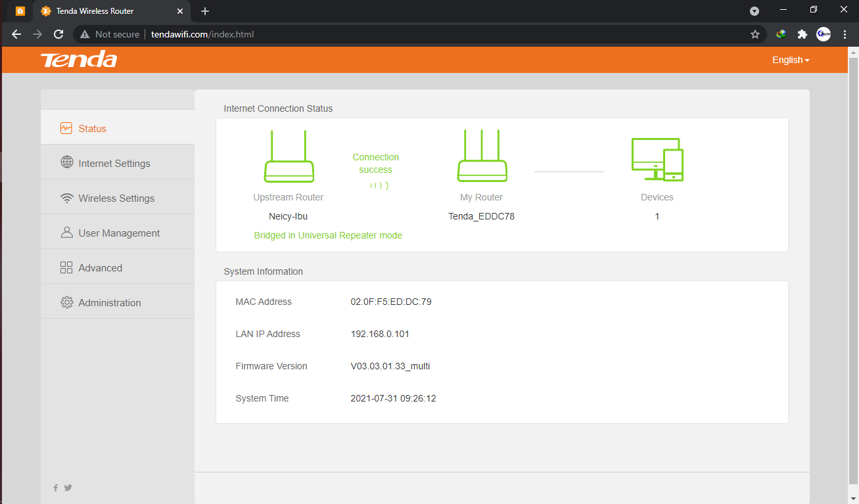The height and width of the screenshot is (504, 859).
Task: Click firmware version V03.03.01.33_multi
Action: [x=390, y=366]
